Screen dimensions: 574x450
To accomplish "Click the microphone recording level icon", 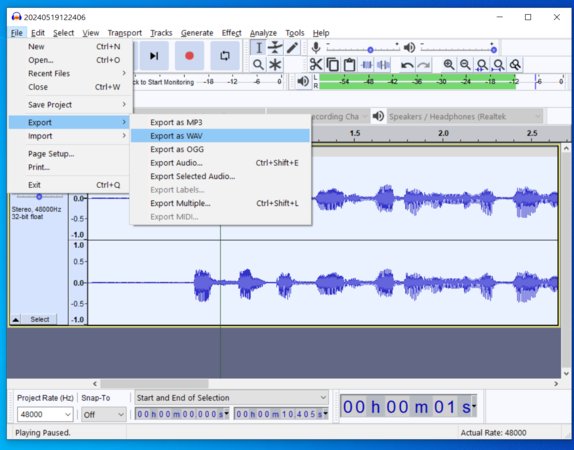I will [316, 48].
